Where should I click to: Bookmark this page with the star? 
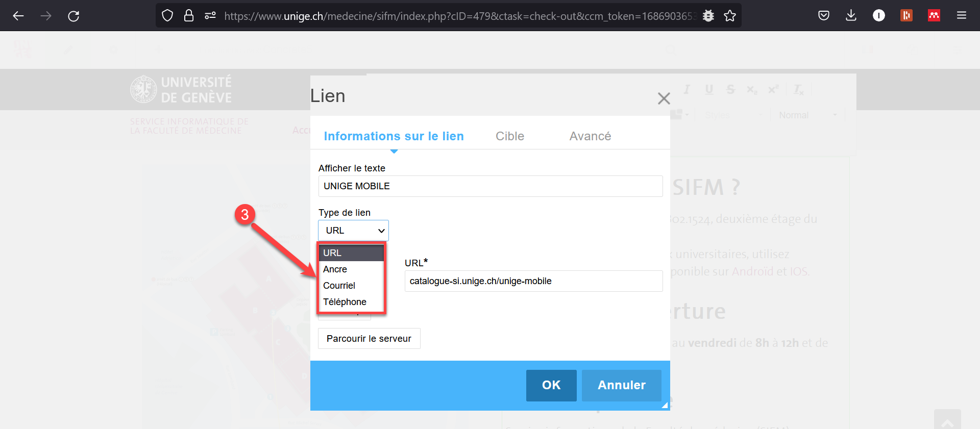[730, 16]
